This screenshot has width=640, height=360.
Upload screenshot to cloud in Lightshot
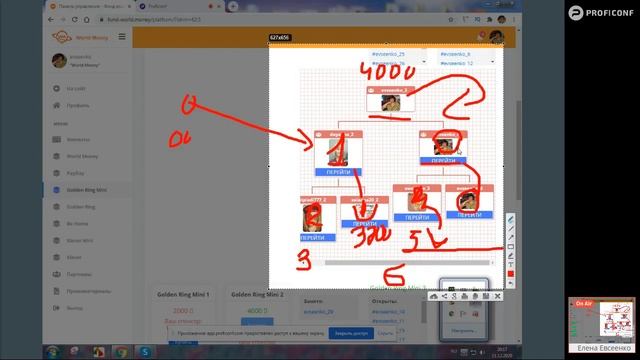(x=434, y=296)
